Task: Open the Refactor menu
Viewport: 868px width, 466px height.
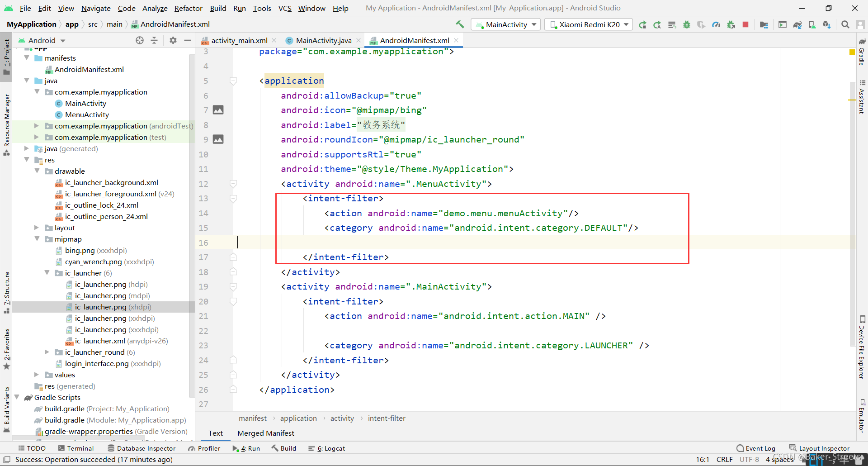Action: click(x=189, y=8)
